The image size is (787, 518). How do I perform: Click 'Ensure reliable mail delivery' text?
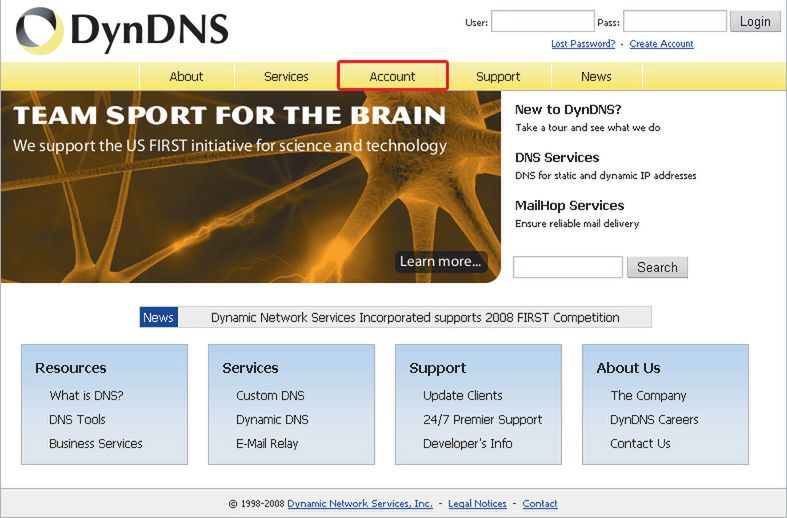pyautogui.click(x=577, y=224)
